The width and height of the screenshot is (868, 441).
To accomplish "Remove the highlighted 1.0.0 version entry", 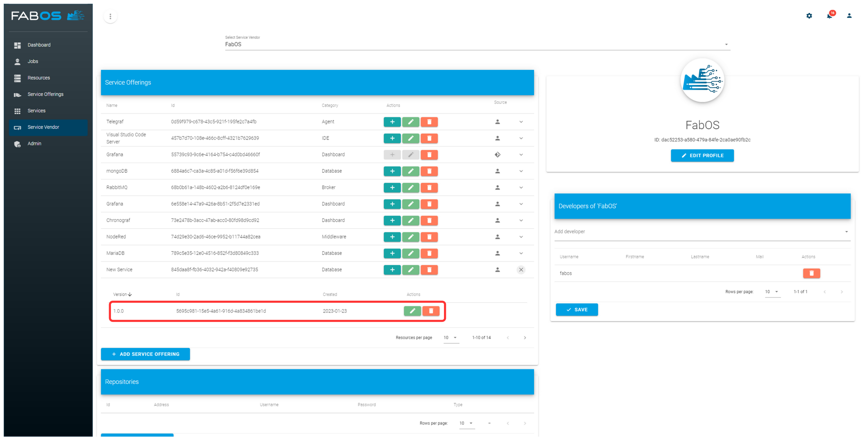I will 431,311.
